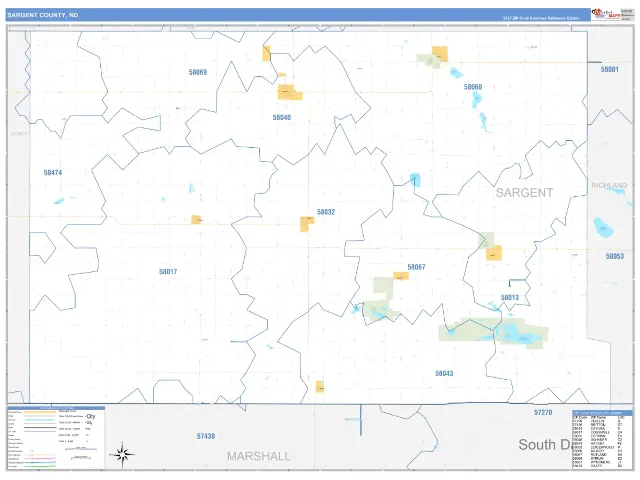Click the MARSHALL county name label
This screenshot has height=480, width=640.
click(259, 456)
